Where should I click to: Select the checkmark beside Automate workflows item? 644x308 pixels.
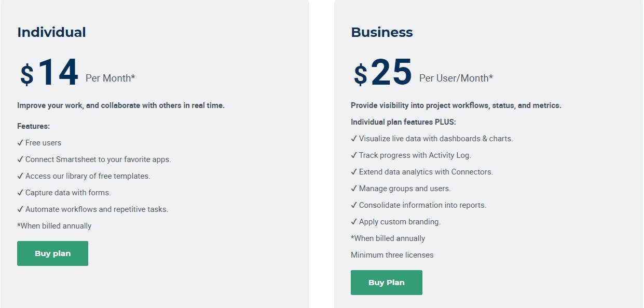click(21, 209)
